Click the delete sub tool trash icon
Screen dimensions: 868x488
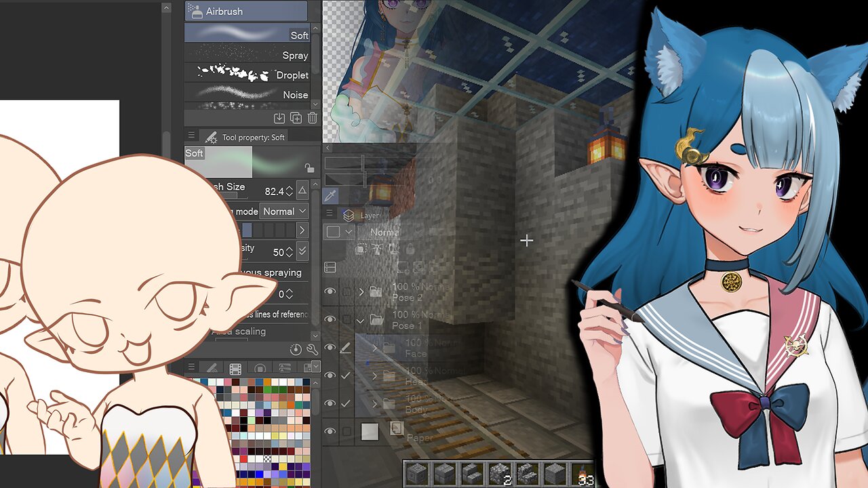click(312, 118)
